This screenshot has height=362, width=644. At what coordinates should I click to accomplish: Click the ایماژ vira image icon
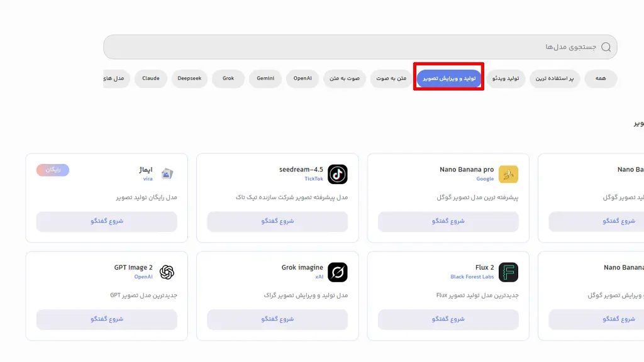(x=167, y=174)
